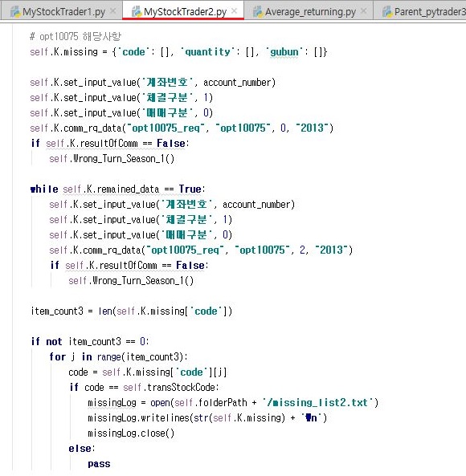466x476 pixels.
Task: Click the comment line '# opt10075 해당사항'
Action: (x=76, y=36)
